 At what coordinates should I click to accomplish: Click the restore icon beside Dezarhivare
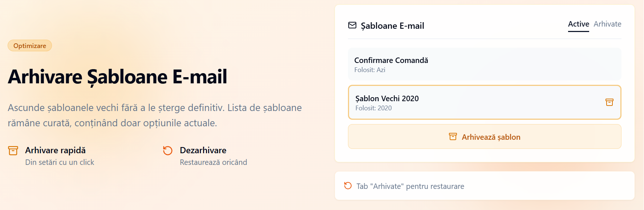[167, 151]
